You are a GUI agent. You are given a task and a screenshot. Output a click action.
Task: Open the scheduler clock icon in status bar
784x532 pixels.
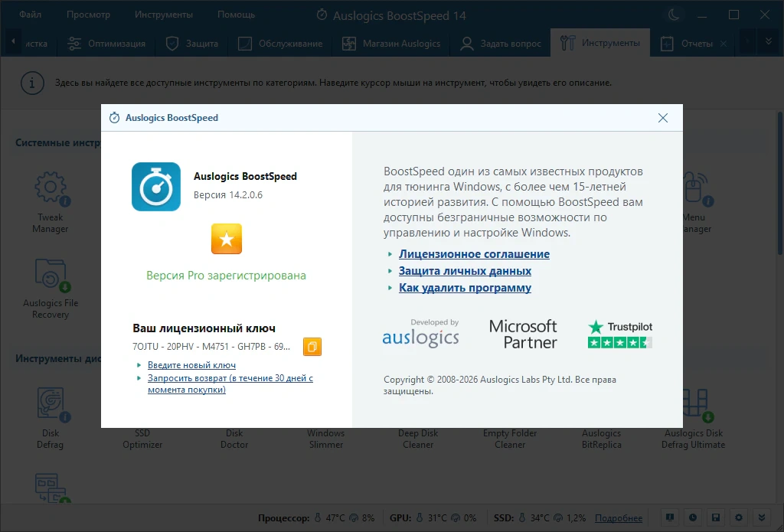click(692, 517)
